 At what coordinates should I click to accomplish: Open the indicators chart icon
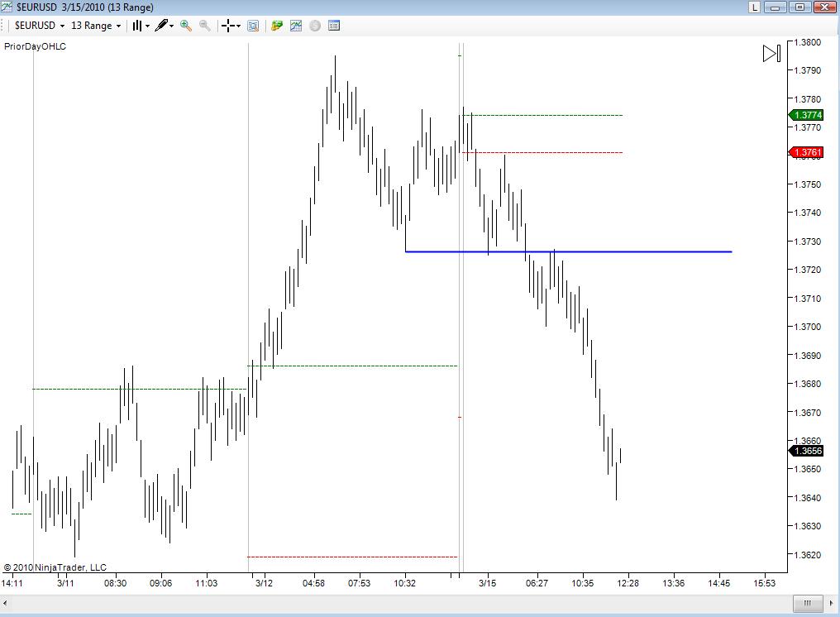[x=296, y=26]
